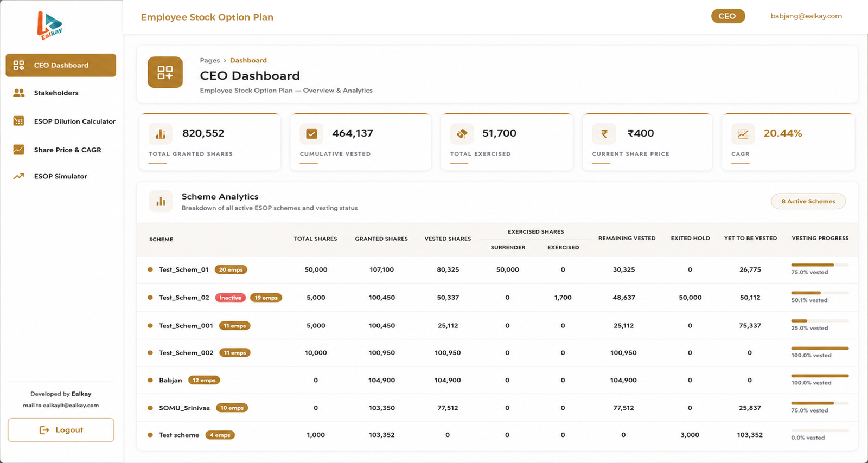Click the Surrender sub-column header
The image size is (868, 463).
pyautogui.click(x=508, y=247)
